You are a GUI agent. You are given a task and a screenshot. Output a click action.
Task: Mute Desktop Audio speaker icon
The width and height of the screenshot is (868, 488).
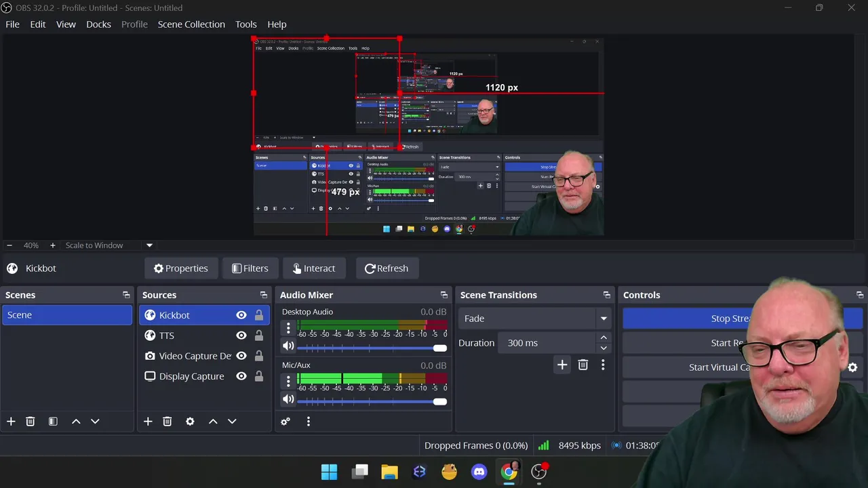[x=288, y=346]
